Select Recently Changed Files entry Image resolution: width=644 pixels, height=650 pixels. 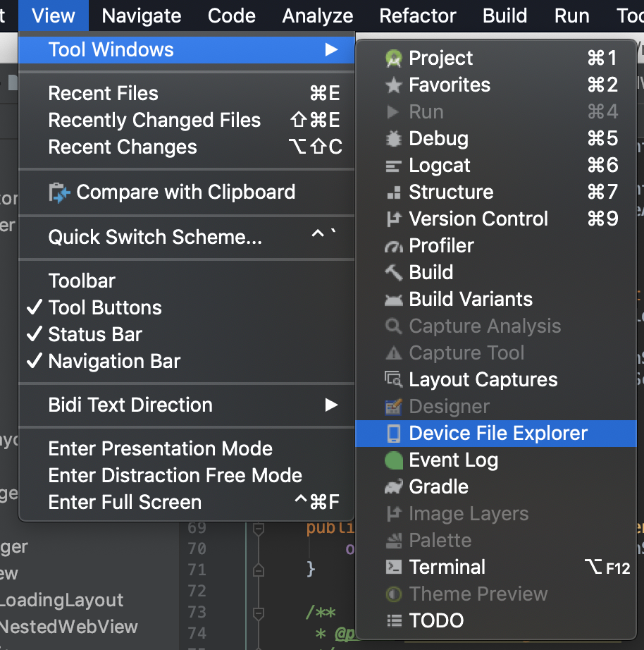pos(187,121)
